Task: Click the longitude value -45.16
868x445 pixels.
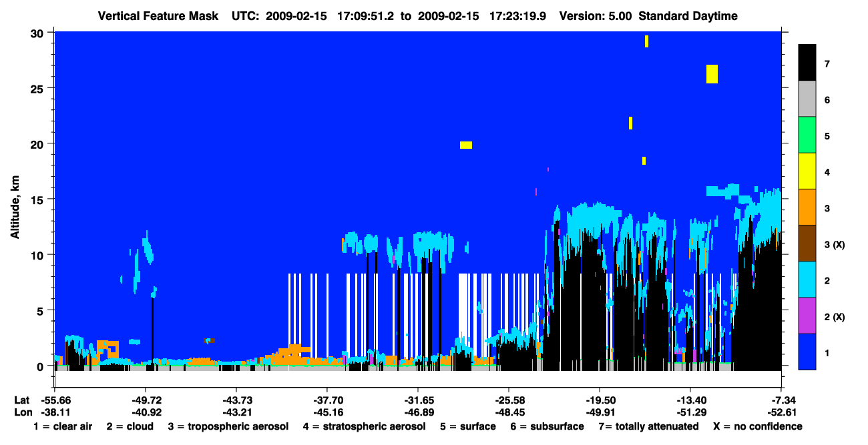Action: click(327, 412)
